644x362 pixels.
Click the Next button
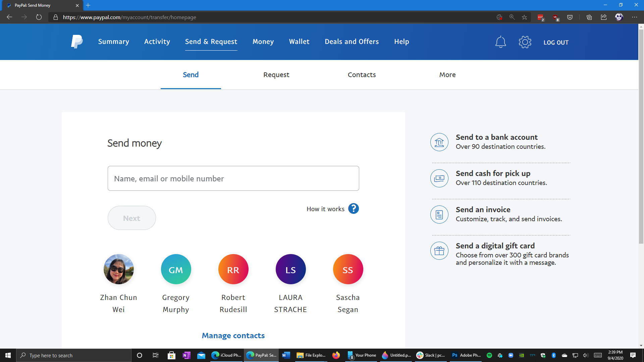coord(131,218)
